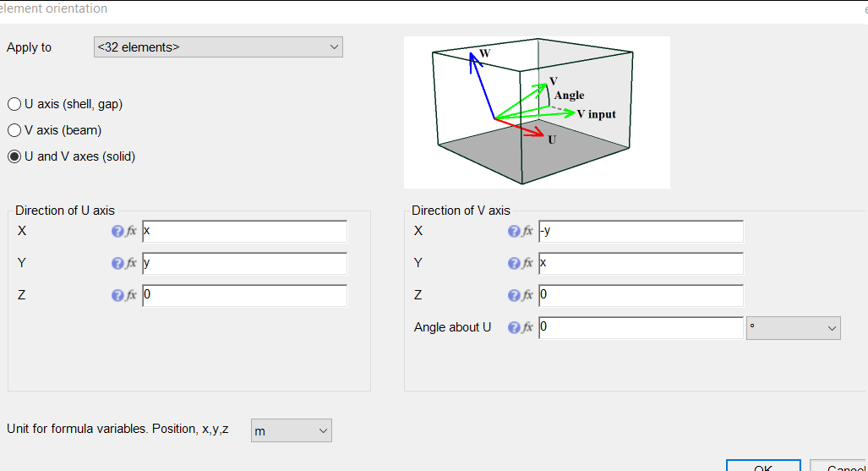Click V axis Y direction input field
Viewport: 868px width, 471px height.
(641, 264)
